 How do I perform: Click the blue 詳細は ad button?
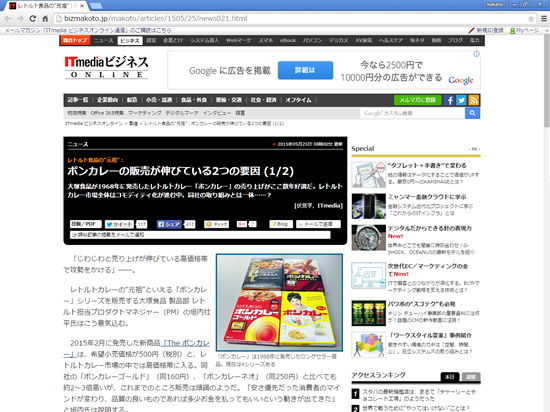pyautogui.click(x=305, y=70)
